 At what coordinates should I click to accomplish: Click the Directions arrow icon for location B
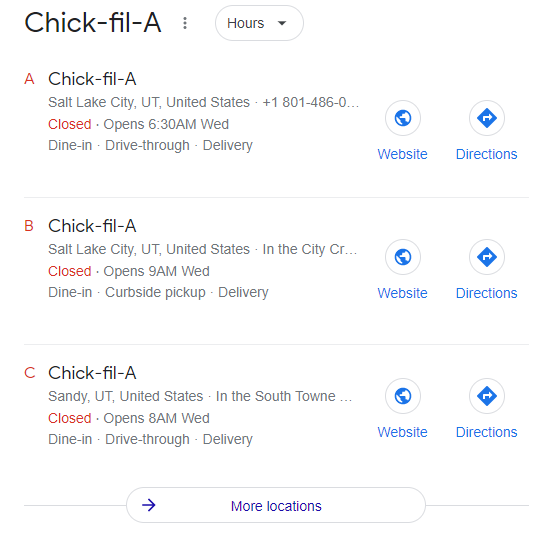pos(487,257)
